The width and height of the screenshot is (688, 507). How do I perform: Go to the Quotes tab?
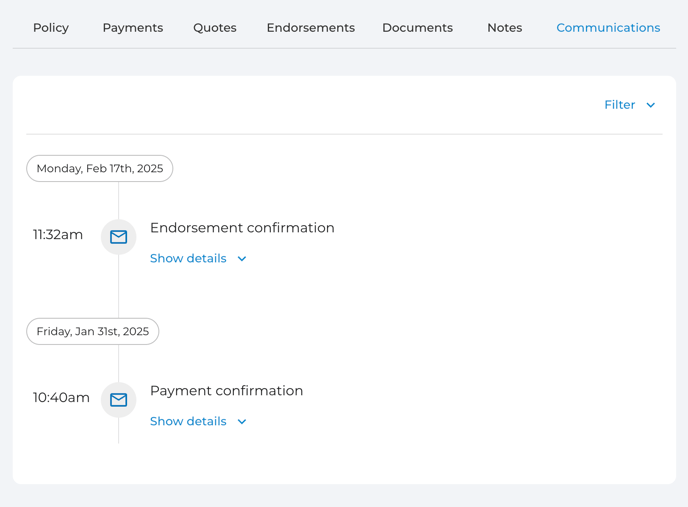pos(215,28)
